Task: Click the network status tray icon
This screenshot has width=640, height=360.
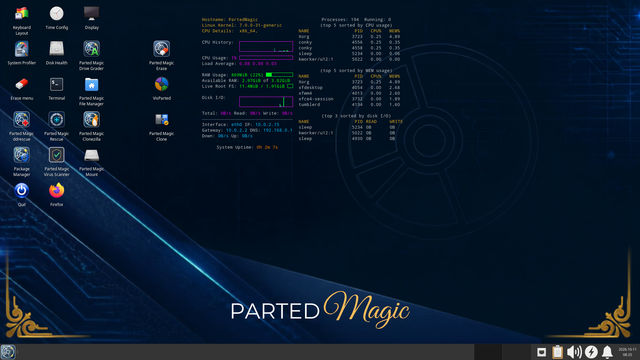Action: [541, 352]
